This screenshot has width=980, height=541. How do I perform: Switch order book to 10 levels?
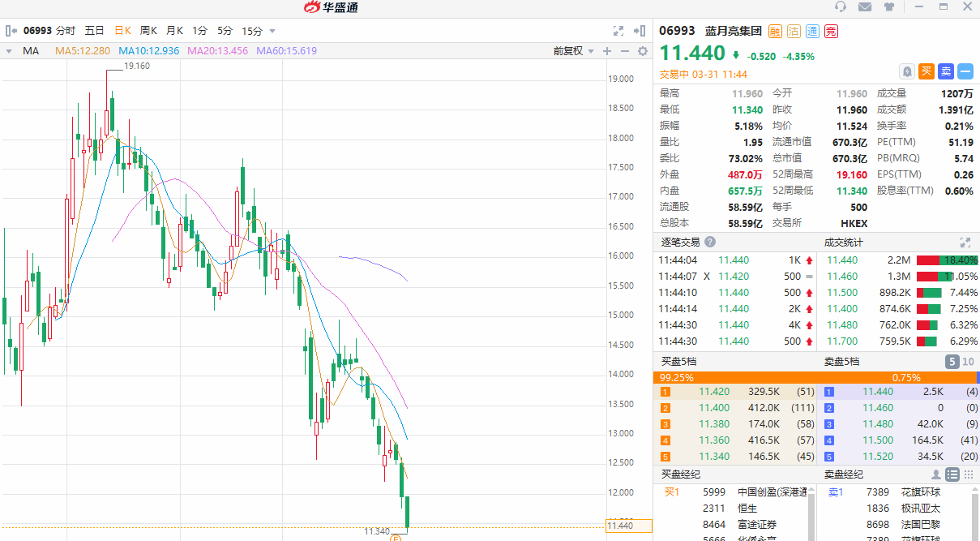pos(968,362)
